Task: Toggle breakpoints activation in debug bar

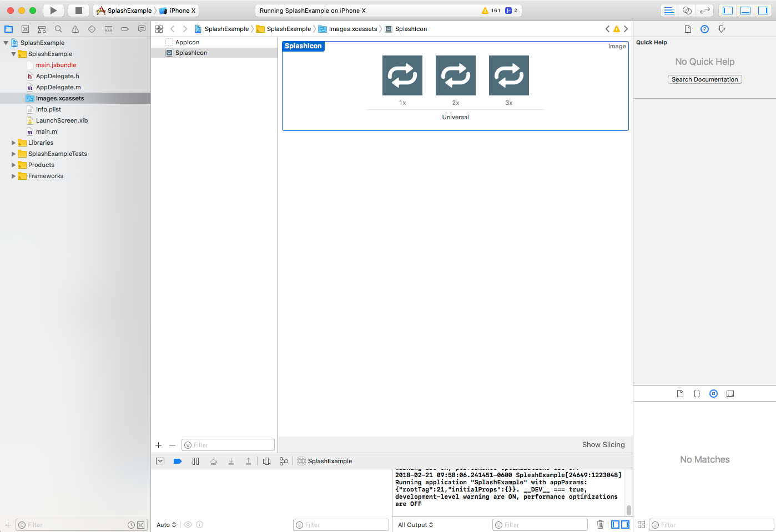Action: [178, 461]
